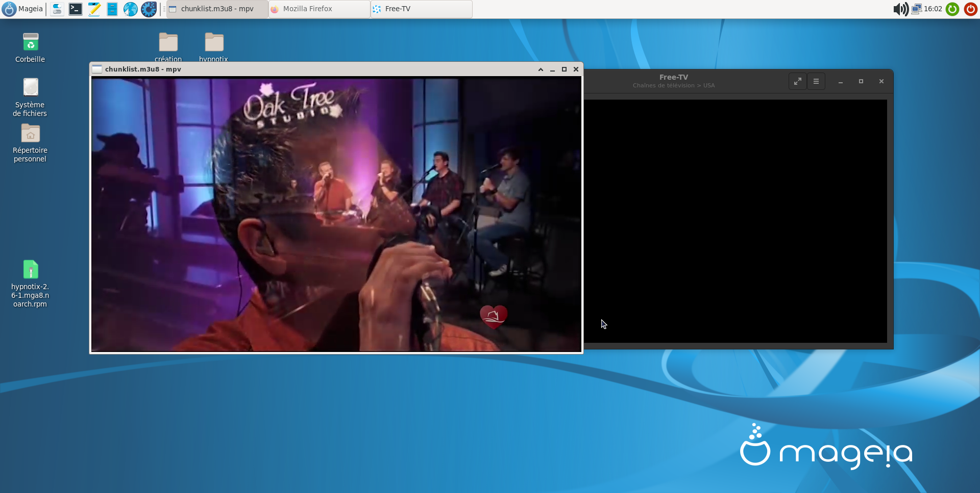Click the mpv video playback area
The height and width of the screenshot is (493, 980).
pyautogui.click(x=336, y=214)
